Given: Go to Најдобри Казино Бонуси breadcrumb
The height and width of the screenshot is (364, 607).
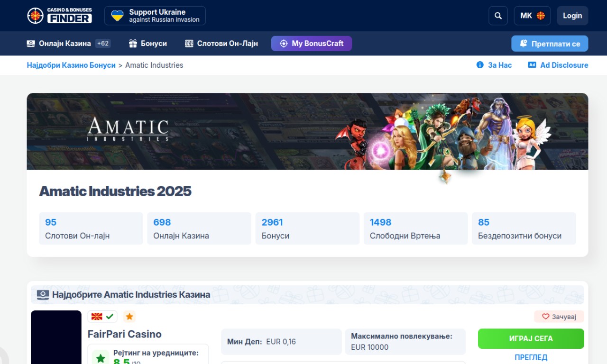Looking at the screenshot, I should pyautogui.click(x=71, y=65).
